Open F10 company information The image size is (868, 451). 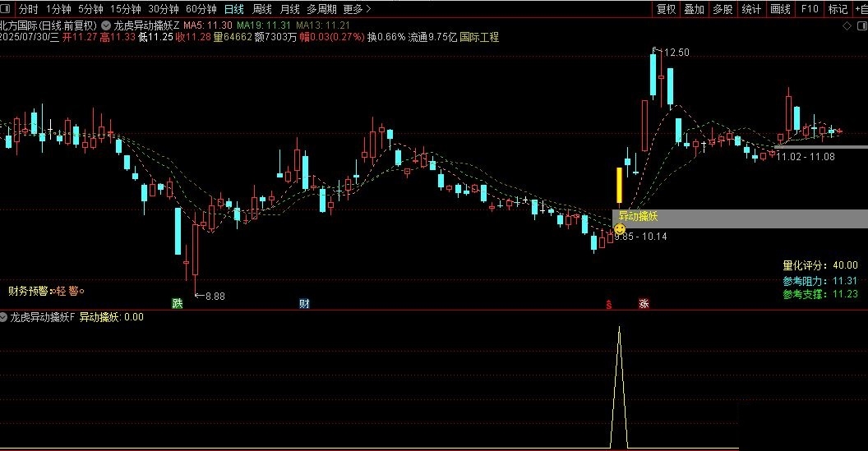click(x=810, y=9)
